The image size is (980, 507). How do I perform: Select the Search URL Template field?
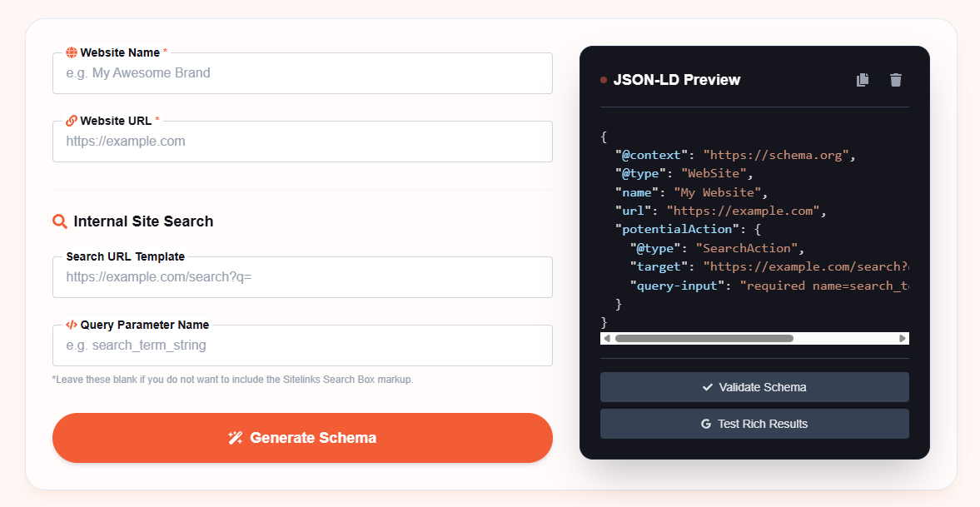(302, 277)
